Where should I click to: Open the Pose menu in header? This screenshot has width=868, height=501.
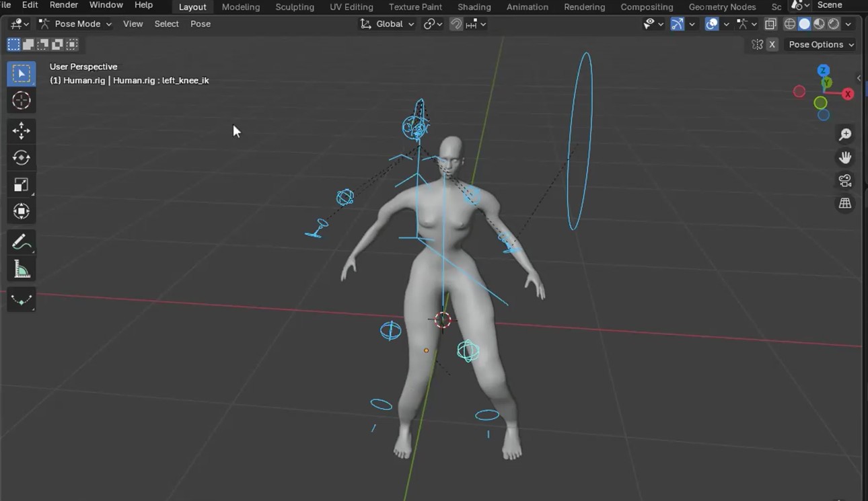click(x=201, y=24)
